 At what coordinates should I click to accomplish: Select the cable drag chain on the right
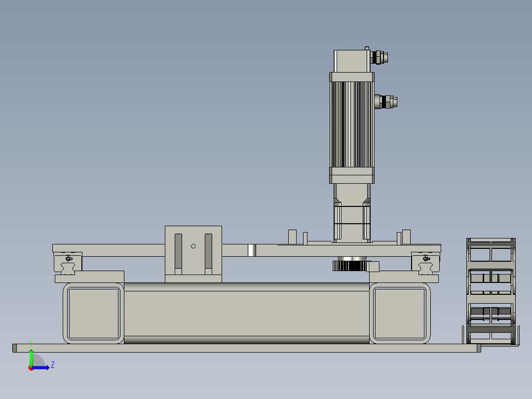491,291
